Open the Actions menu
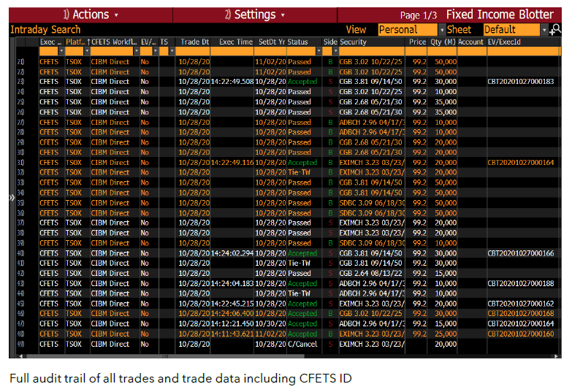The image size is (572, 392). pos(91,15)
